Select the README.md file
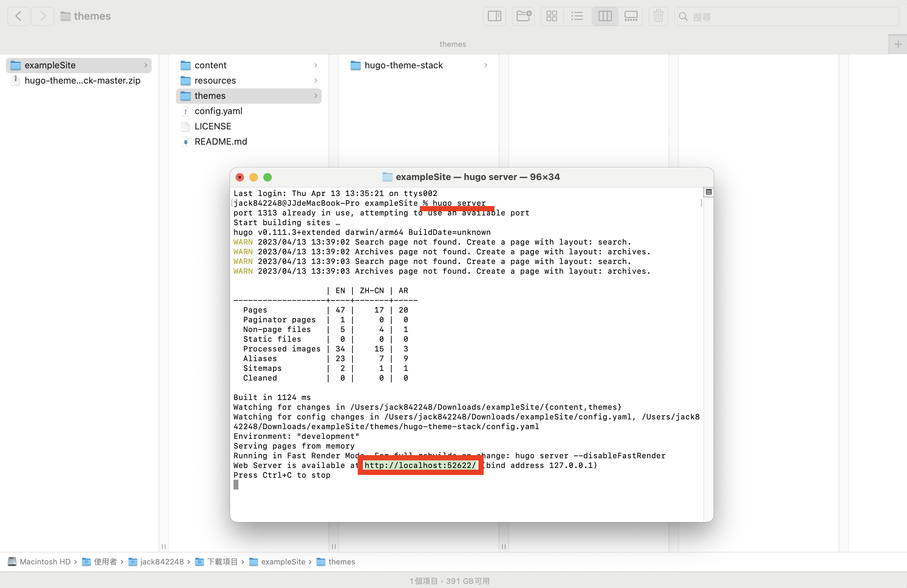The height and width of the screenshot is (588, 907). pyautogui.click(x=249, y=142)
